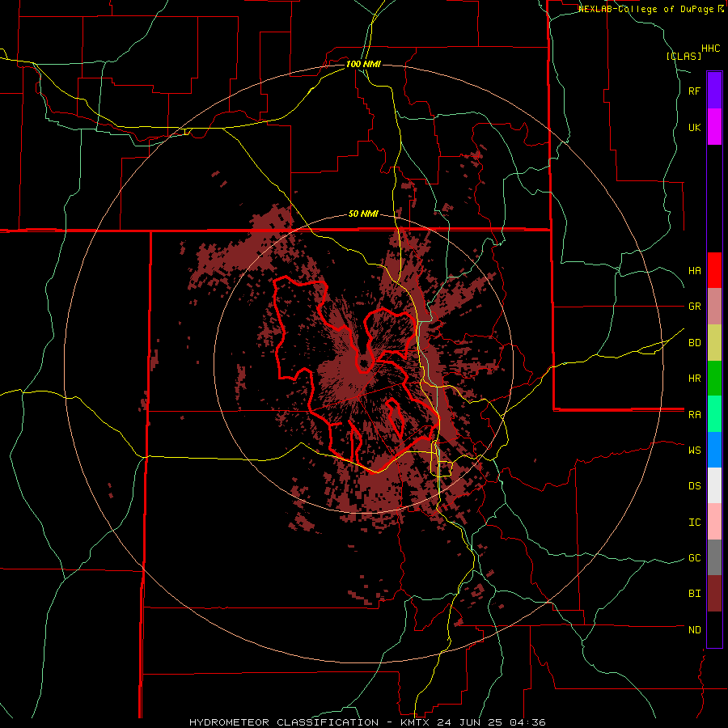This screenshot has height=728, width=728.
Task: Click the BI dark red legend swatch
Action: [714, 594]
